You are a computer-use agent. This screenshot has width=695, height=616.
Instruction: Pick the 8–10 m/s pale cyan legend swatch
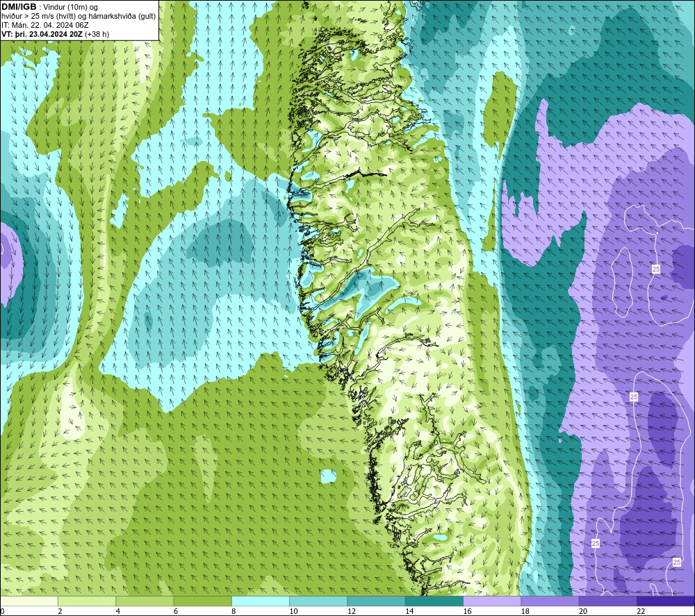[x=261, y=601]
